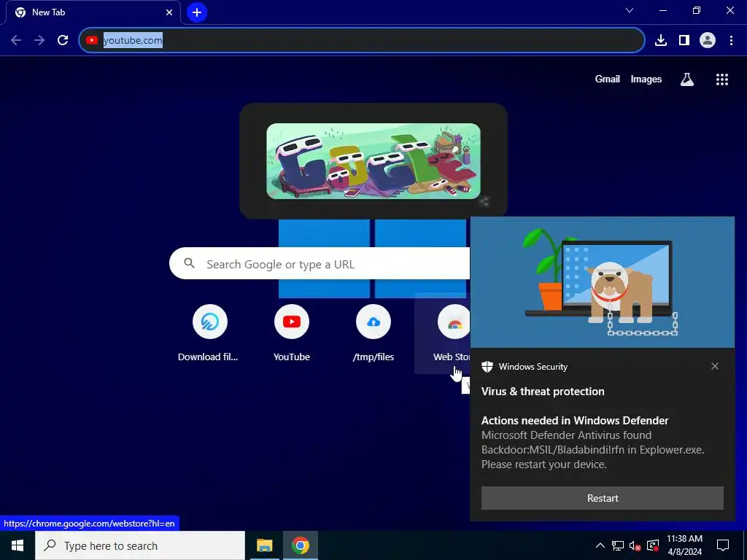Restore down the Chrome window
Image resolution: width=747 pixels, height=560 pixels.
tap(697, 10)
